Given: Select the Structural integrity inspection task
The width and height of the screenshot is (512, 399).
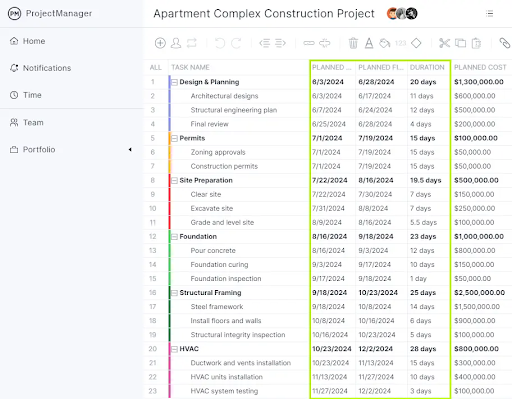Looking at the screenshot, I should [x=238, y=335].
